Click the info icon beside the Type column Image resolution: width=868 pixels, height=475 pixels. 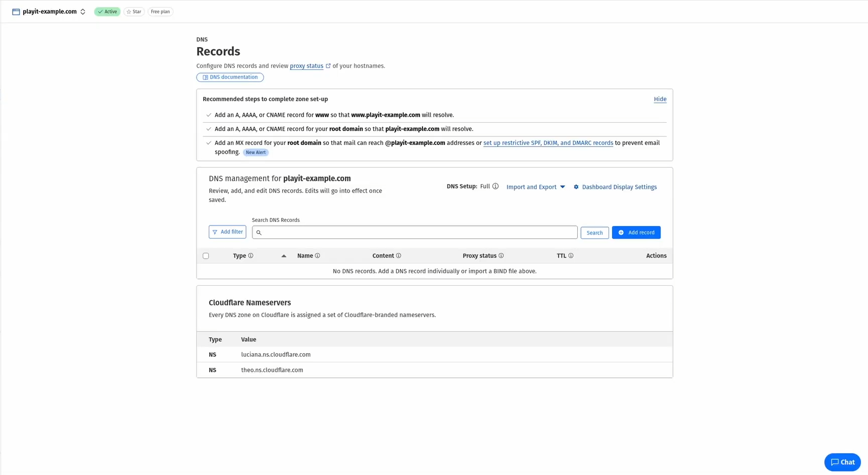(x=251, y=256)
